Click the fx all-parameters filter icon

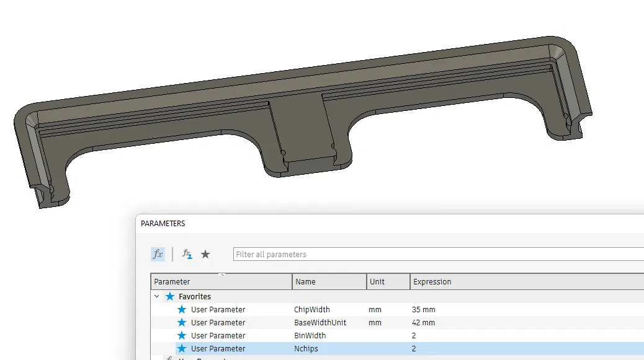(158, 254)
